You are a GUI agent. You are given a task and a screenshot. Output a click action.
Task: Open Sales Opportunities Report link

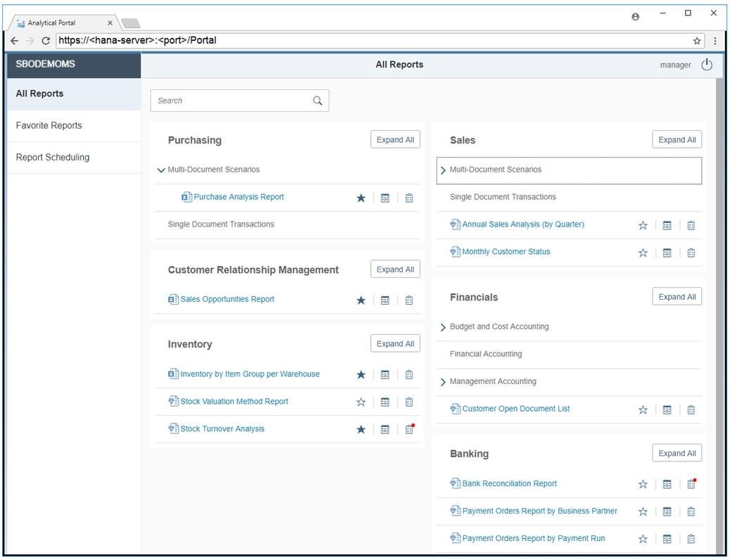pyautogui.click(x=227, y=300)
